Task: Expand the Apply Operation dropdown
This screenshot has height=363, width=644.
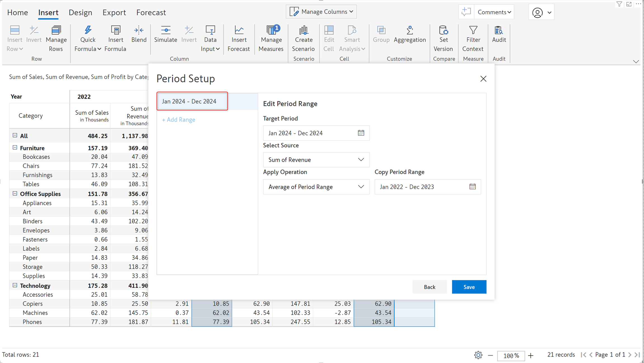Action: coord(316,187)
